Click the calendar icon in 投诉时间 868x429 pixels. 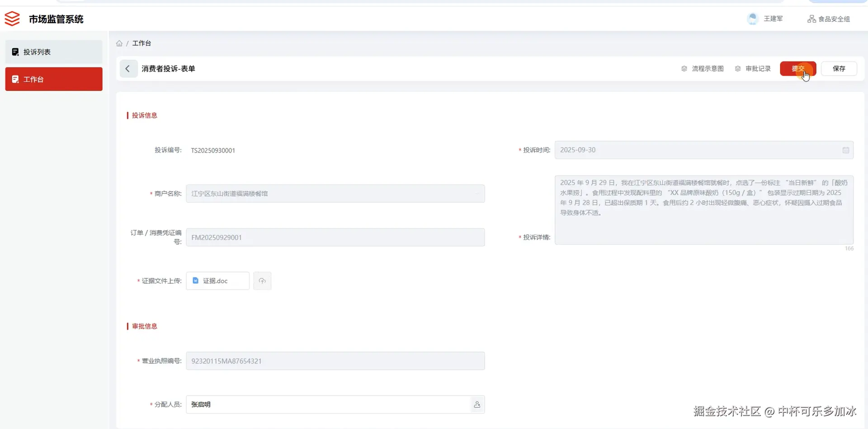(x=845, y=150)
